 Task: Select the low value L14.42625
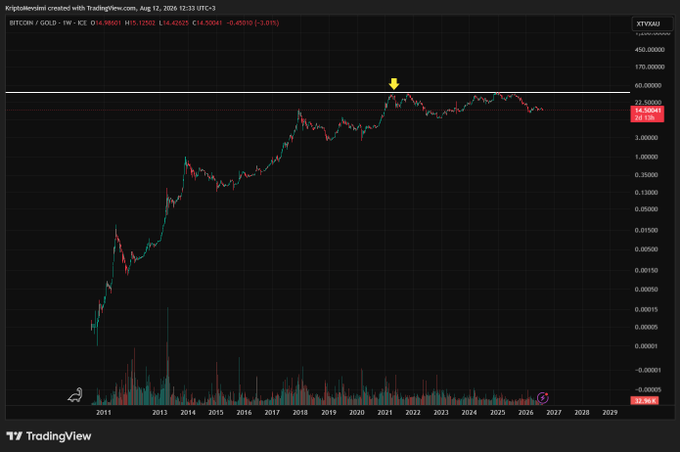click(x=174, y=23)
